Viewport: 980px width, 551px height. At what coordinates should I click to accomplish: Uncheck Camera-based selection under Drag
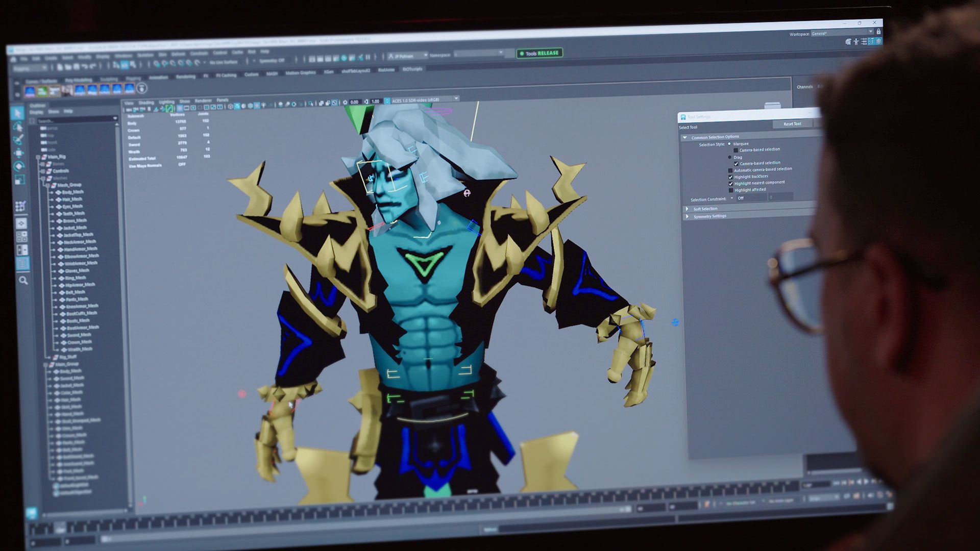point(736,164)
